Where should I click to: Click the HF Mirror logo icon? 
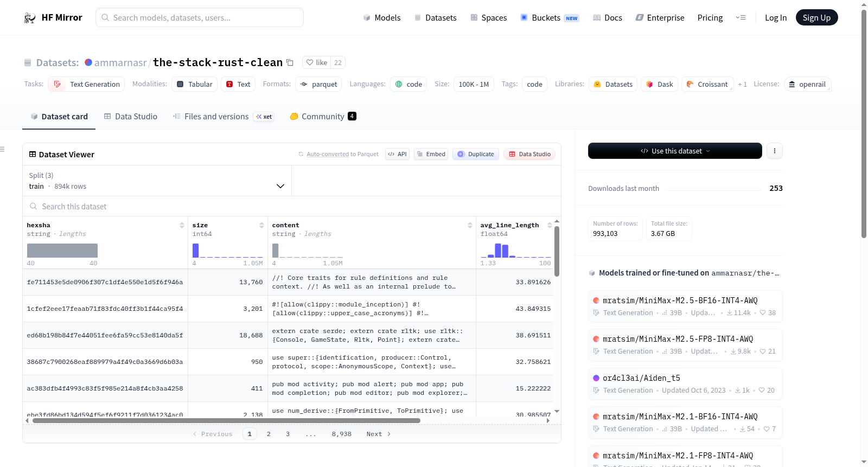pyautogui.click(x=30, y=18)
